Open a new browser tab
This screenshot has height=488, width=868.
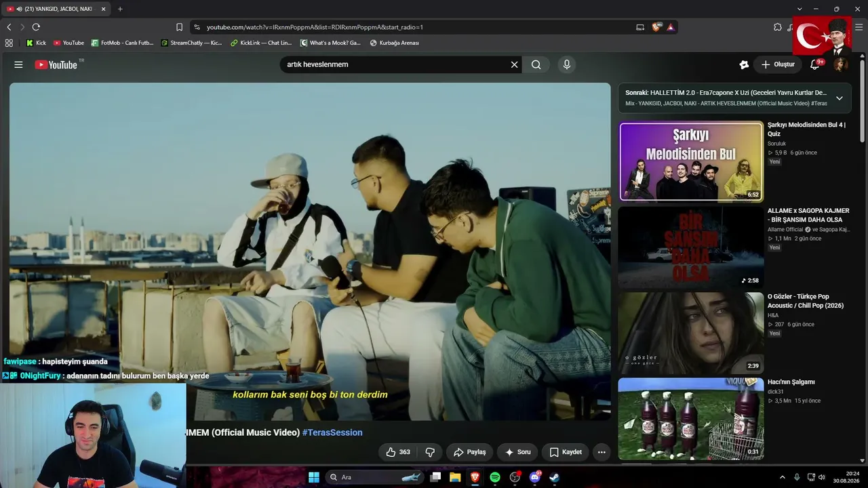120,9
